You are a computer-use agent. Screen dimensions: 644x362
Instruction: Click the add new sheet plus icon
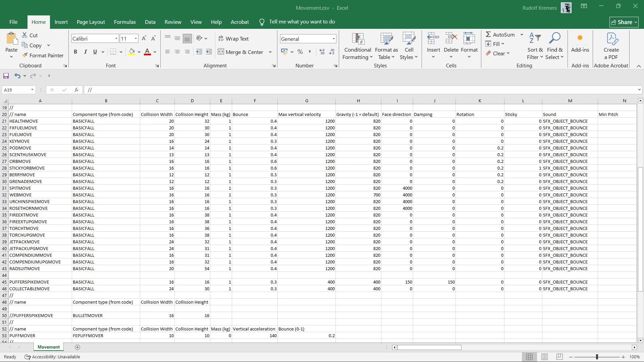pos(77,347)
